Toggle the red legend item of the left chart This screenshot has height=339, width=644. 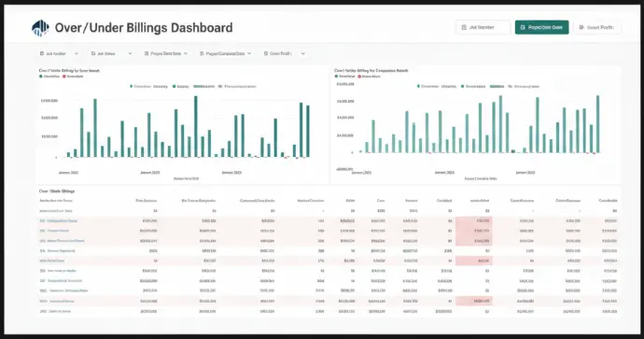[x=73, y=77]
